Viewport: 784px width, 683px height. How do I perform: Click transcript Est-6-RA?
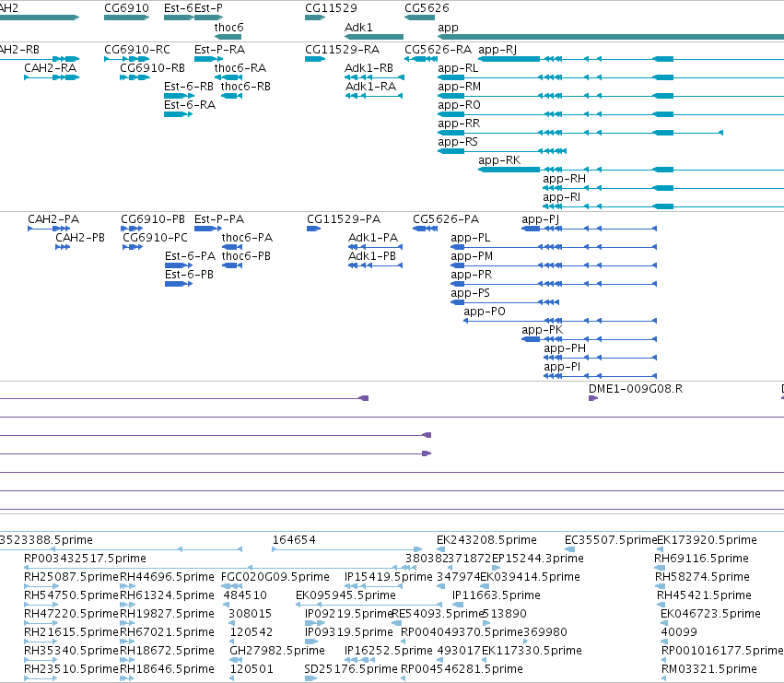(190, 105)
